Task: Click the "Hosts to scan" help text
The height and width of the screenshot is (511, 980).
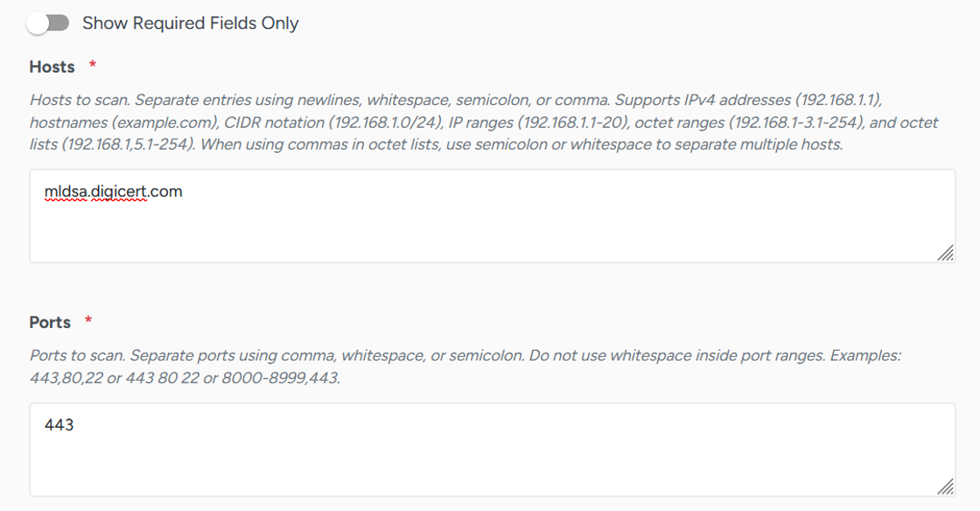Action: 80,100
